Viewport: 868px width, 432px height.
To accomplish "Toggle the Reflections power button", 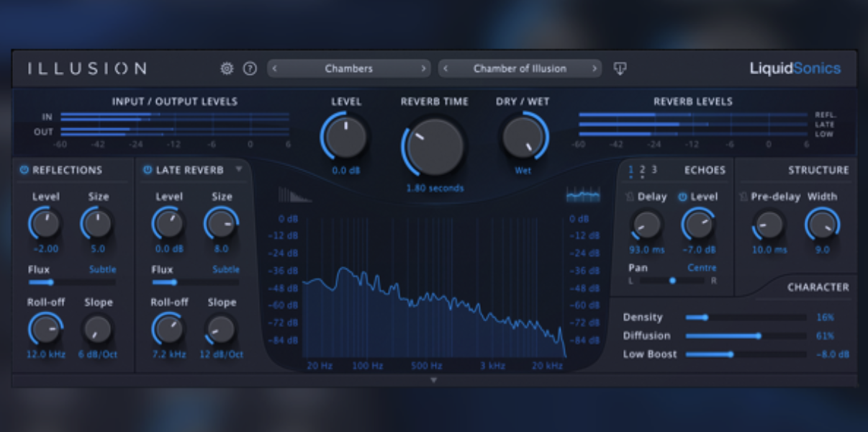I will tap(24, 170).
